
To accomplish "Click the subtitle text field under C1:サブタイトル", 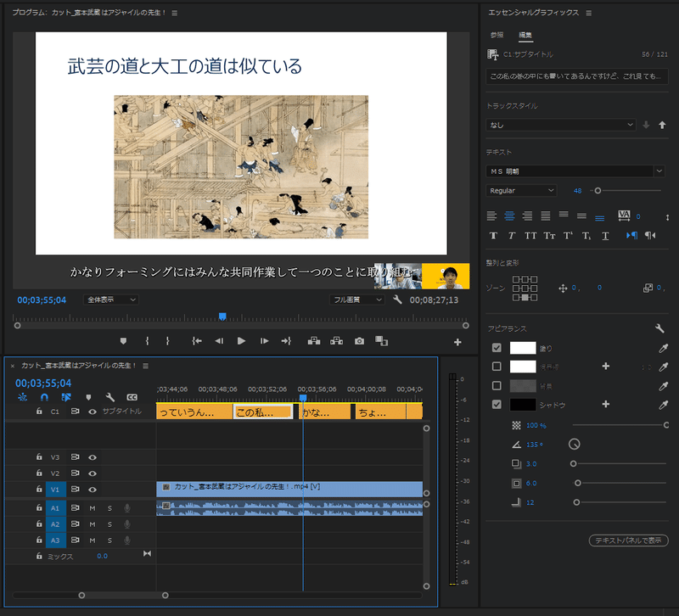I will click(577, 76).
